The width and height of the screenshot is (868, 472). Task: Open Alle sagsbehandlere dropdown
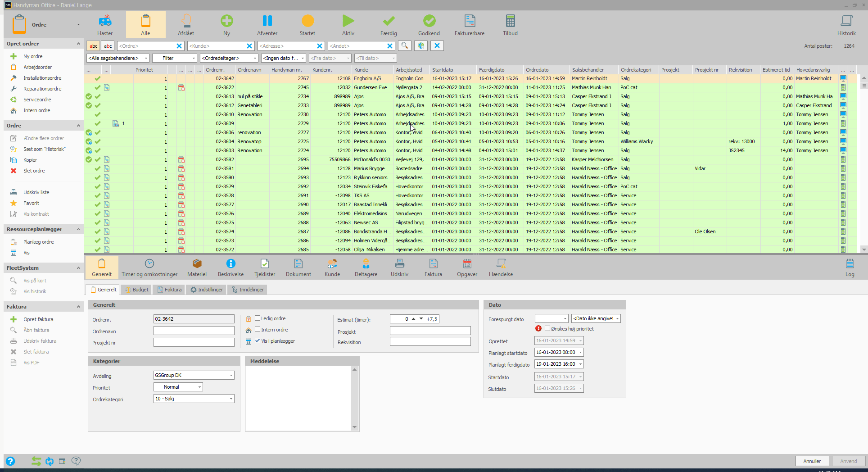118,58
